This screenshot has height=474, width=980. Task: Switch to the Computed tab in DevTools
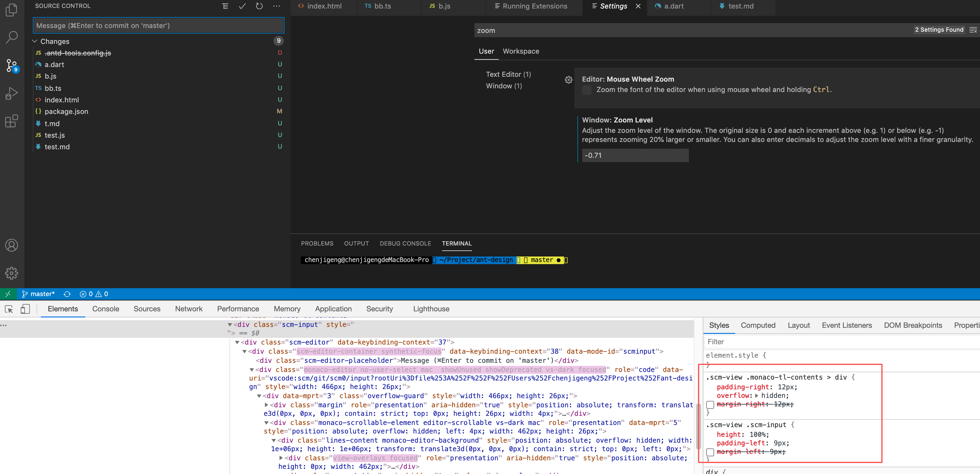click(758, 325)
